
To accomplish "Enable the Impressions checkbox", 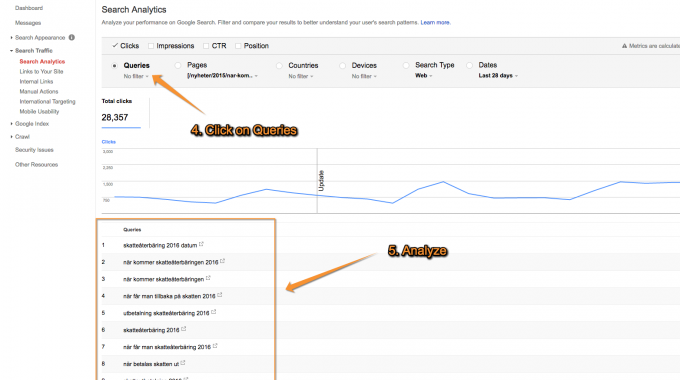I will pyautogui.click(x=151, y=46).
